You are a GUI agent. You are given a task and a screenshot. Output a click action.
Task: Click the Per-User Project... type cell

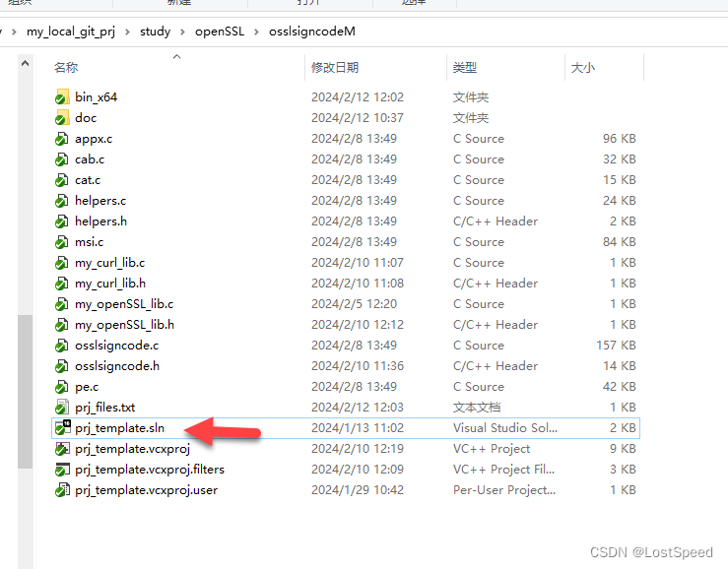(x=504, y=490)
